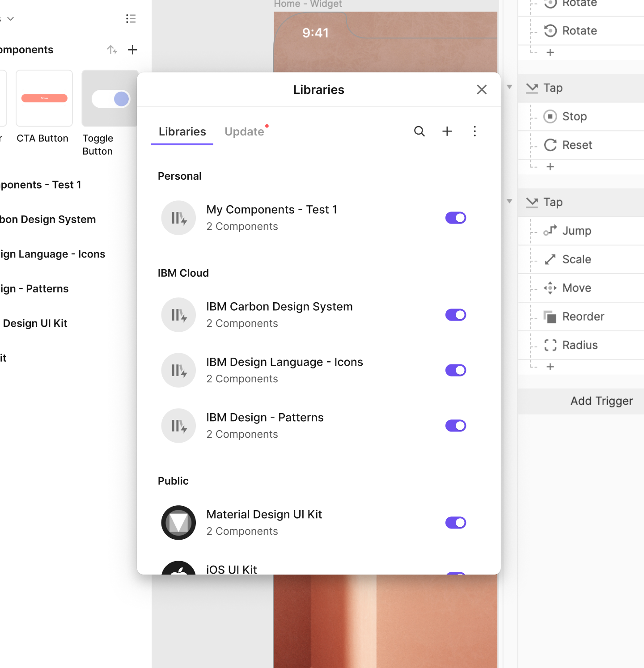Toggle off IBM Carbon Design System

click(456, 315)
